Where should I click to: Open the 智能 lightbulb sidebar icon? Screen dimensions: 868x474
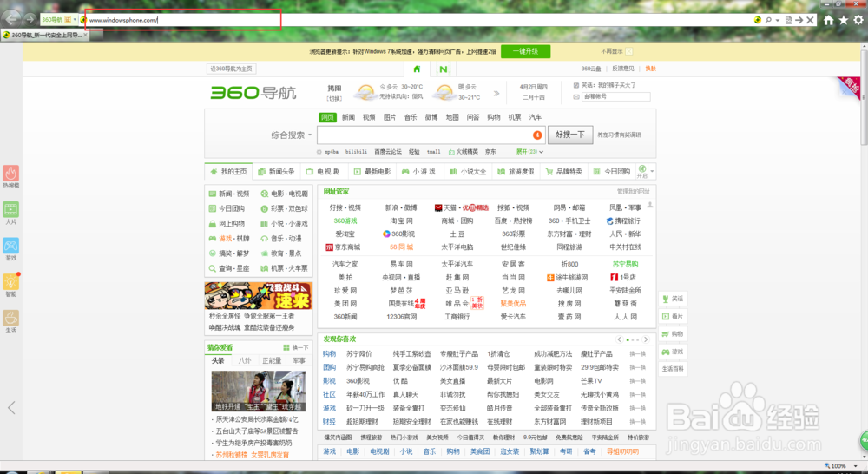[x=10, y=282]
